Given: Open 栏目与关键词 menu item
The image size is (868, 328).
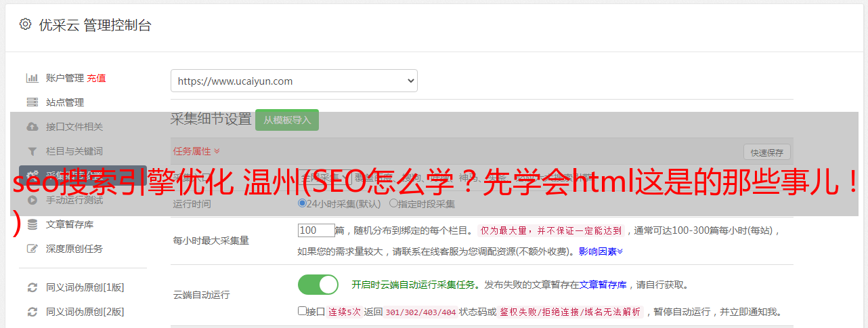Looking at the screenshot, I should pyautogui.click(x=74, y=151).
